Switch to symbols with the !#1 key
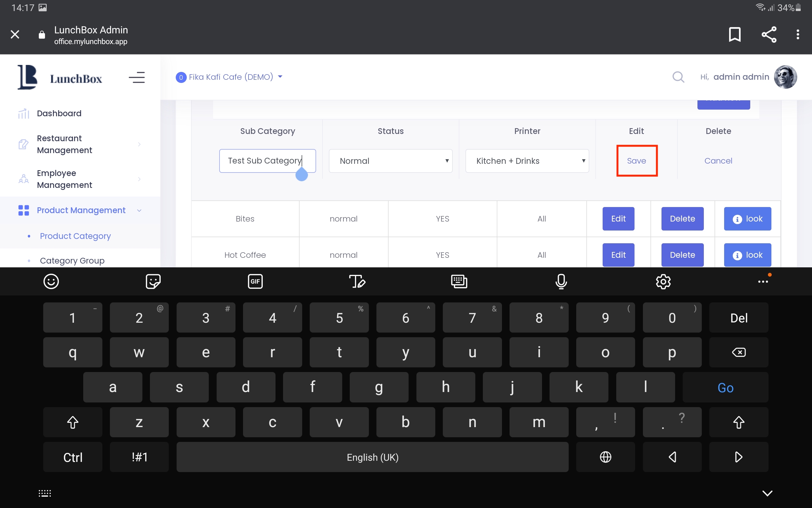 (139, 457)
